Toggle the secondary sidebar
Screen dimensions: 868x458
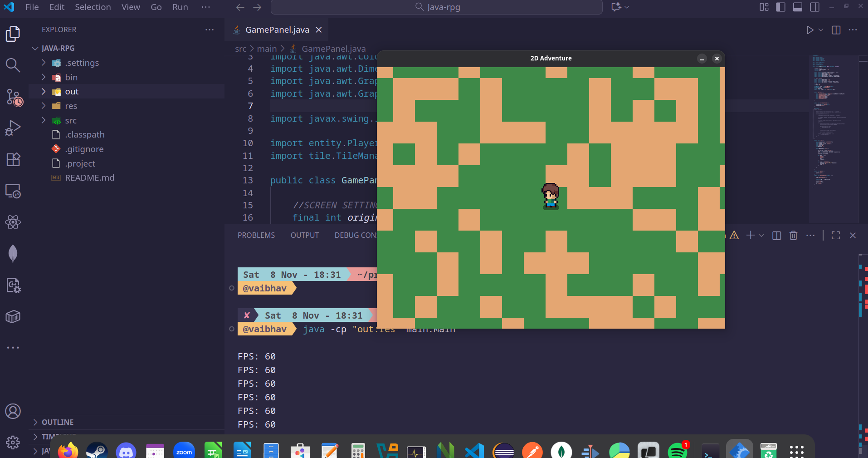tap(814, 7)
